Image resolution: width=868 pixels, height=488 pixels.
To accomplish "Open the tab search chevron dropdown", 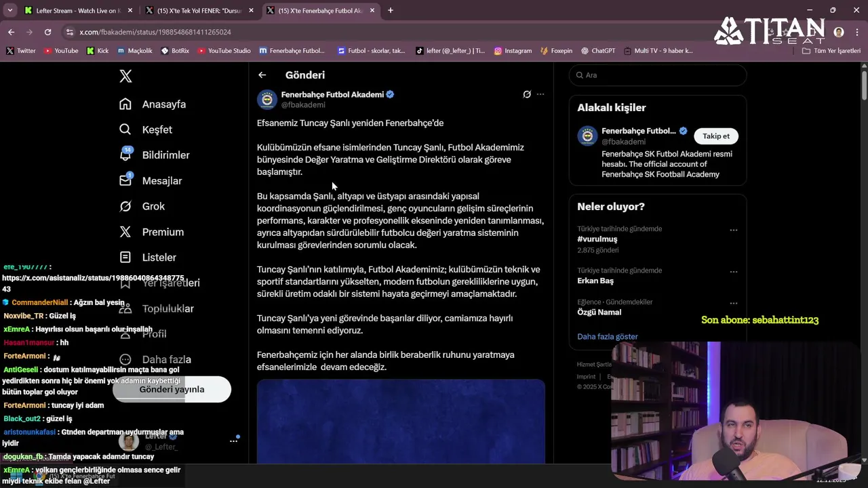I will [x=9, y=10].
